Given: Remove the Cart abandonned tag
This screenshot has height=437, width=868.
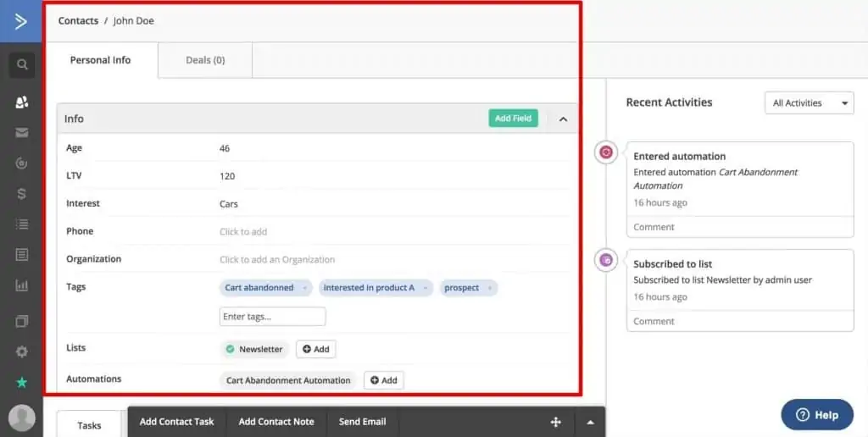Looking at the screenshot, I should click(x=304, y=288).
